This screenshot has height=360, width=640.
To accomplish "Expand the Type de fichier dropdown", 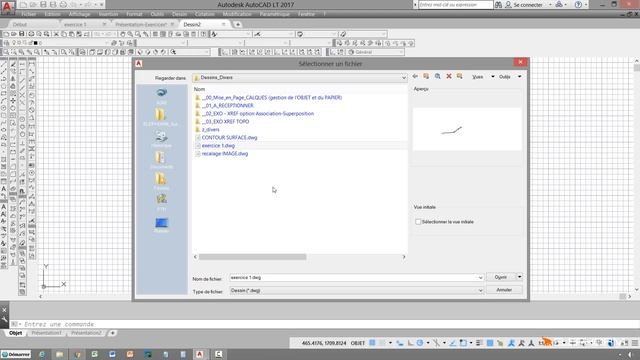I will coord(480,291).
